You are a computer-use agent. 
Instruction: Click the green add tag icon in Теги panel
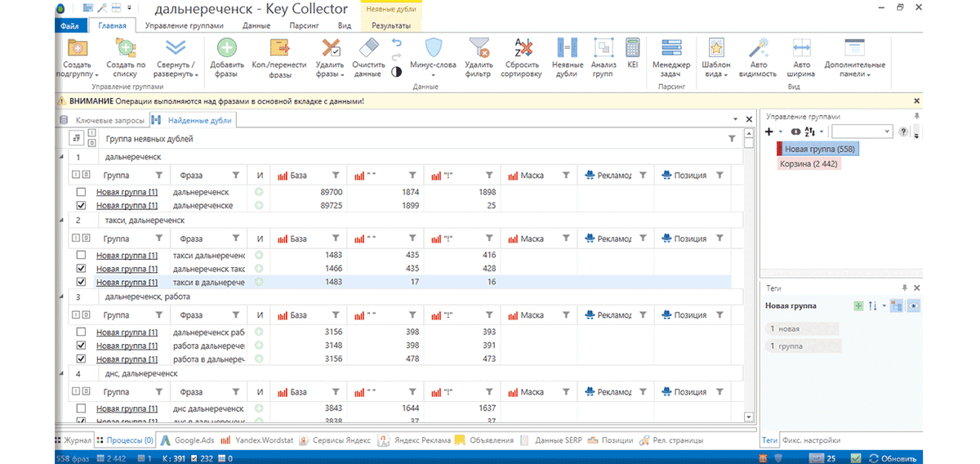point(857,306)
